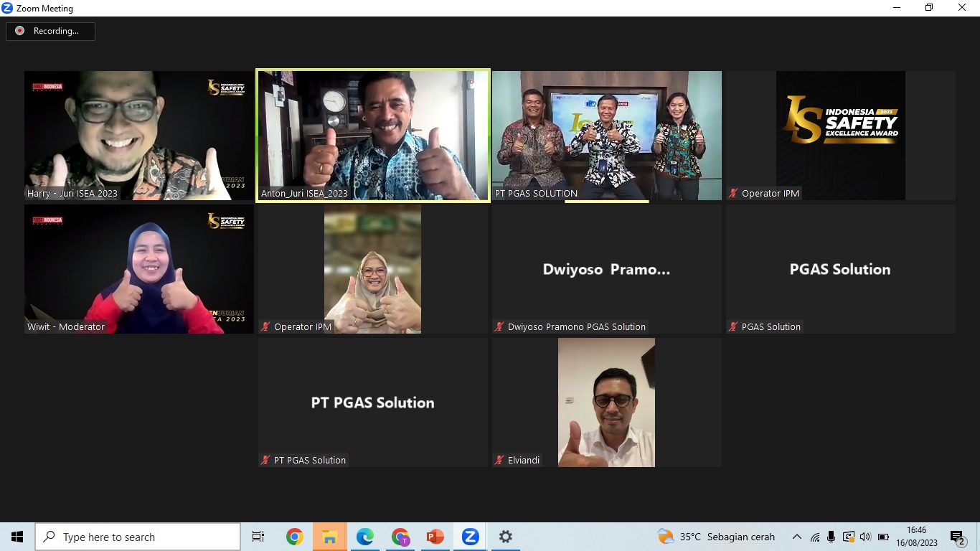980x551 pixels.
Task: Open Task View on the taskbar
Action: point(258,537)
